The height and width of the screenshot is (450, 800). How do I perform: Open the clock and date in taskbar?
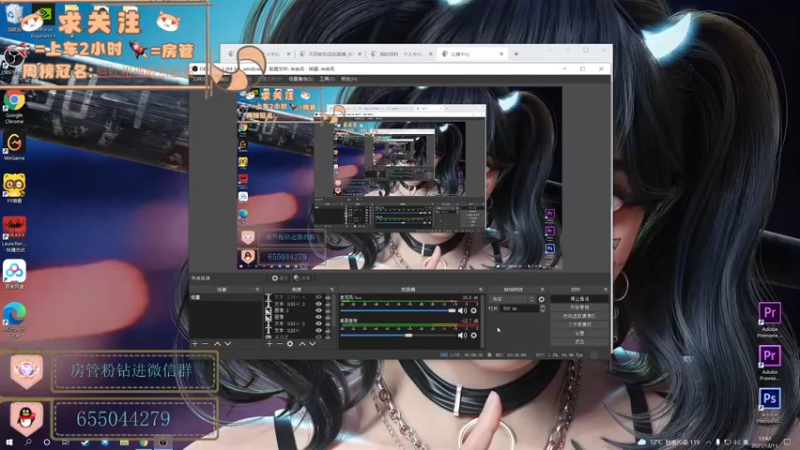click(765, 442)
